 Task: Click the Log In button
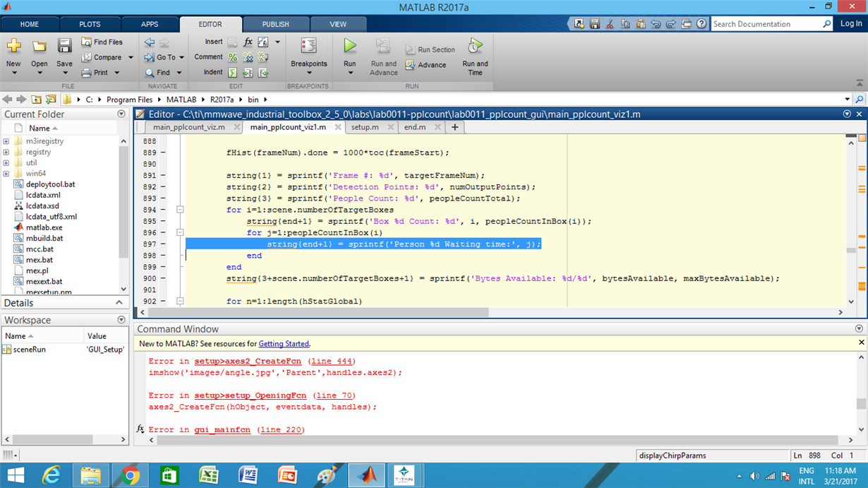pos(851,24)
